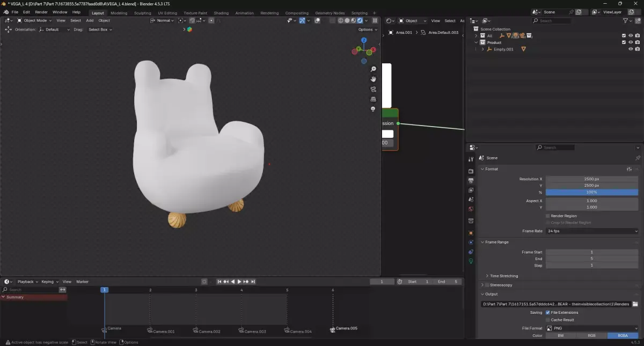Open the Object Data properties tab icon

471,261
